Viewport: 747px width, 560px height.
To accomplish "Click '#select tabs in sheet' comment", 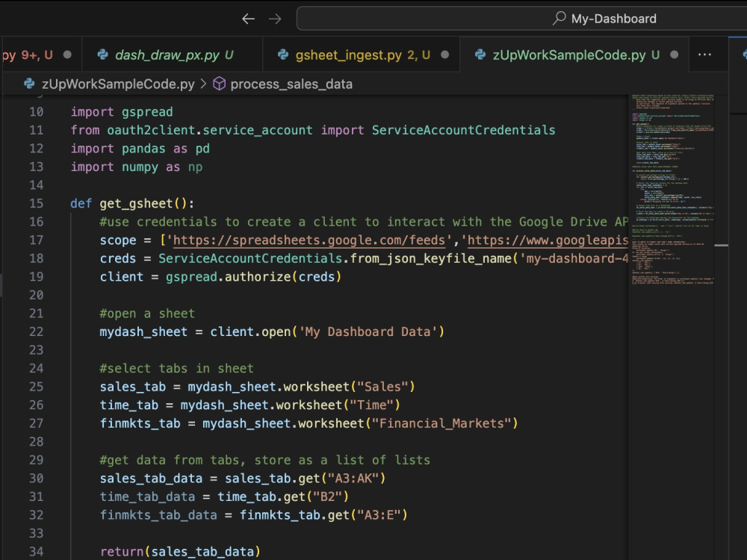I will tap(177, 369).
